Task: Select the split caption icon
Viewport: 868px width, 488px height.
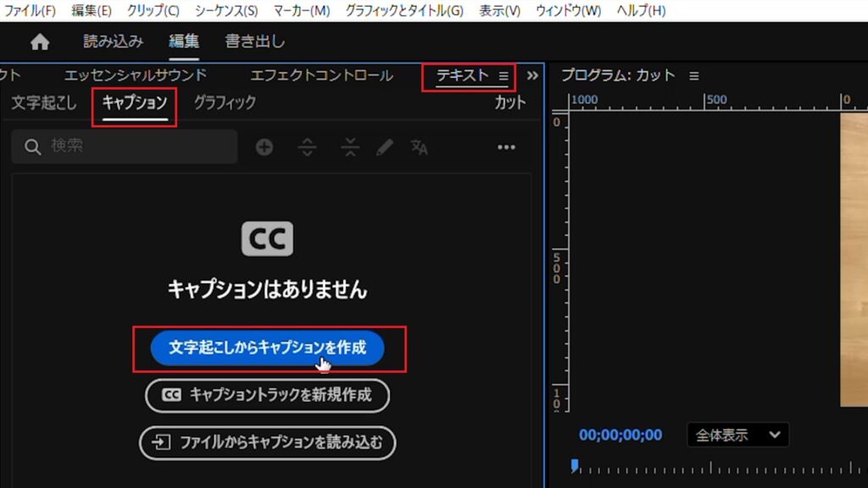Action: point(307,147)
